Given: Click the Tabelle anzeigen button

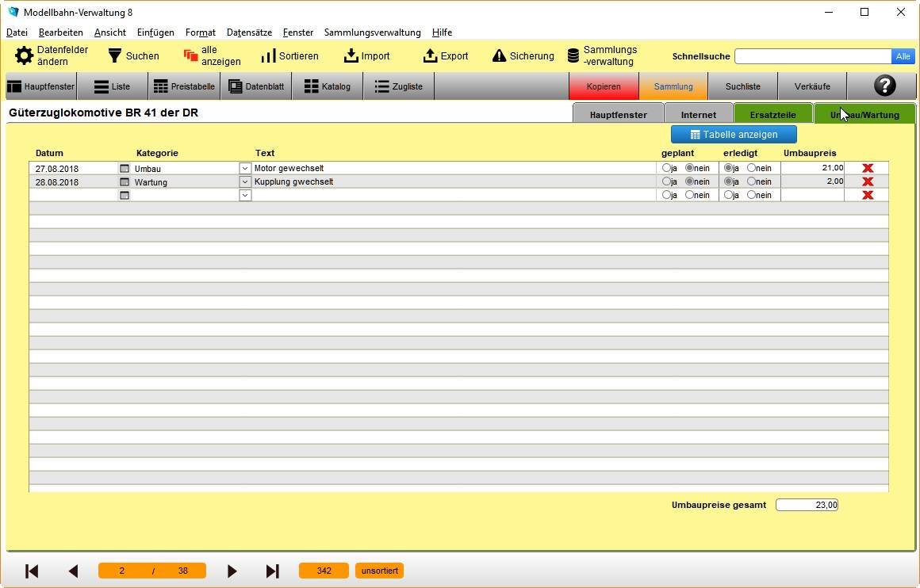Looking at the screenshot, I should coord(734,134).
